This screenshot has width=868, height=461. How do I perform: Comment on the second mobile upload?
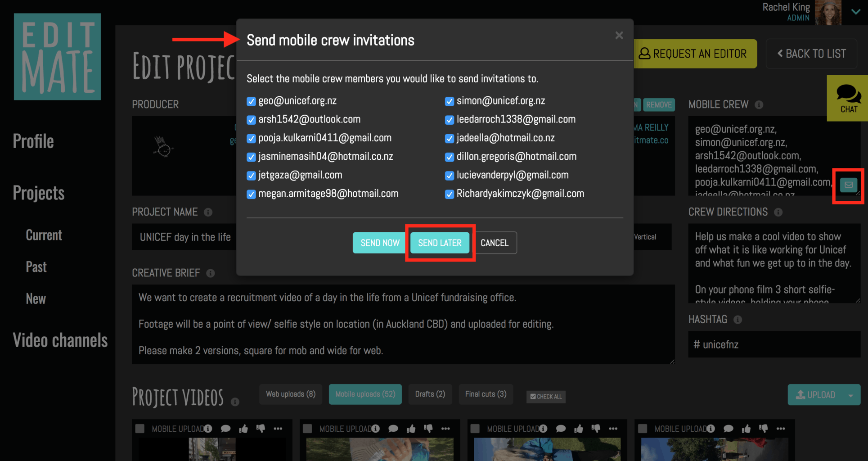tap(393, 429)
